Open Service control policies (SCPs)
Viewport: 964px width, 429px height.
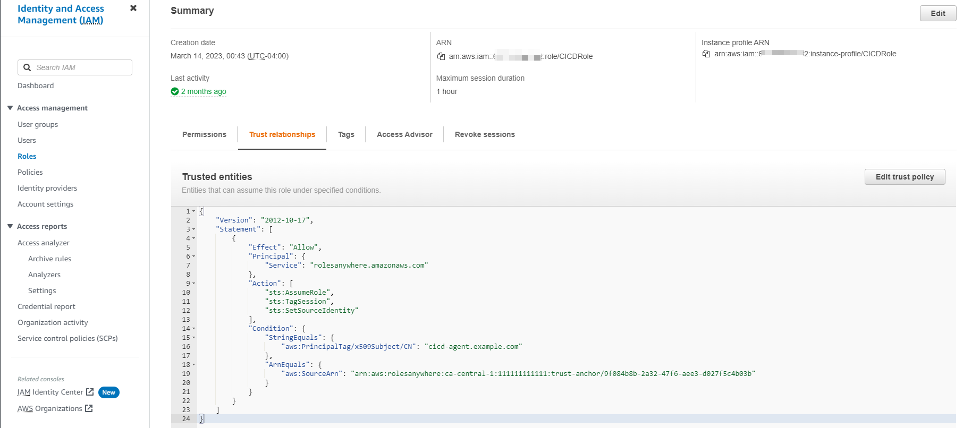point(68,339)
